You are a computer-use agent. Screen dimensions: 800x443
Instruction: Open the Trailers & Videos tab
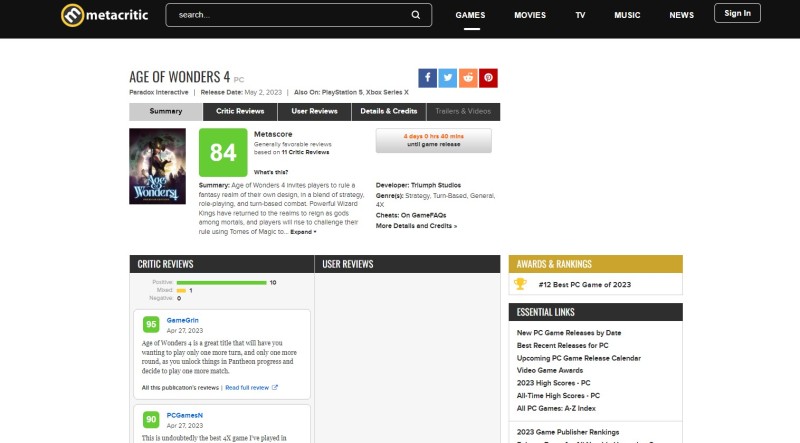click(463, 111)
